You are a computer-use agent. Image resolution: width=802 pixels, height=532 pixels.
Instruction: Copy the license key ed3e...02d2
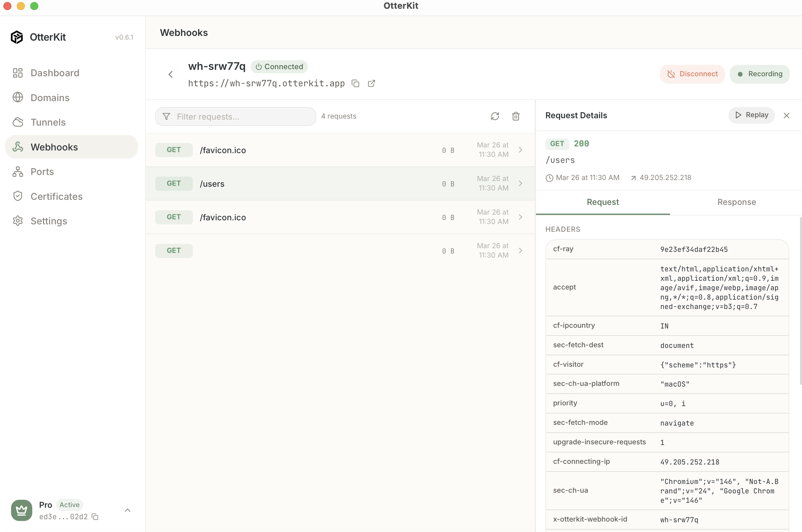[95, 517]
